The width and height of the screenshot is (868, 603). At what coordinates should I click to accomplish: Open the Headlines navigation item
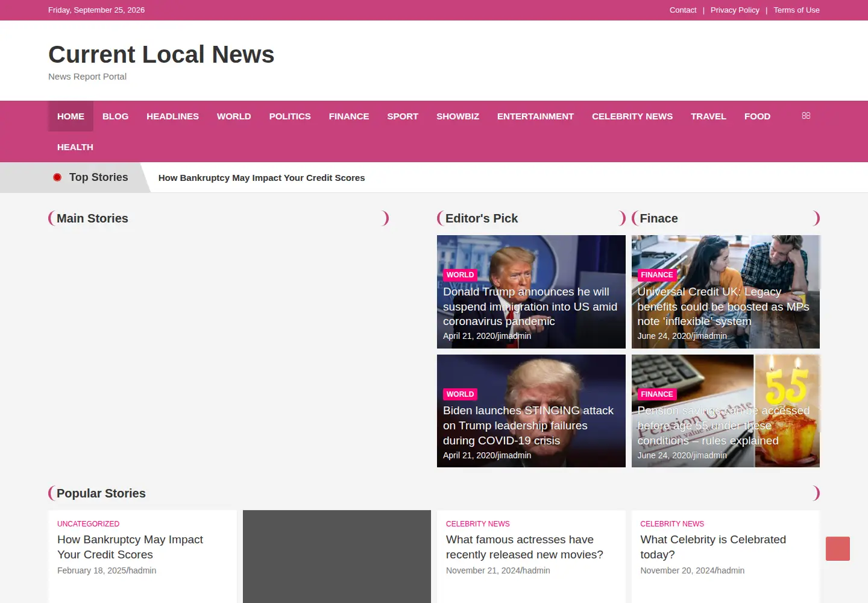pos(172,116)
